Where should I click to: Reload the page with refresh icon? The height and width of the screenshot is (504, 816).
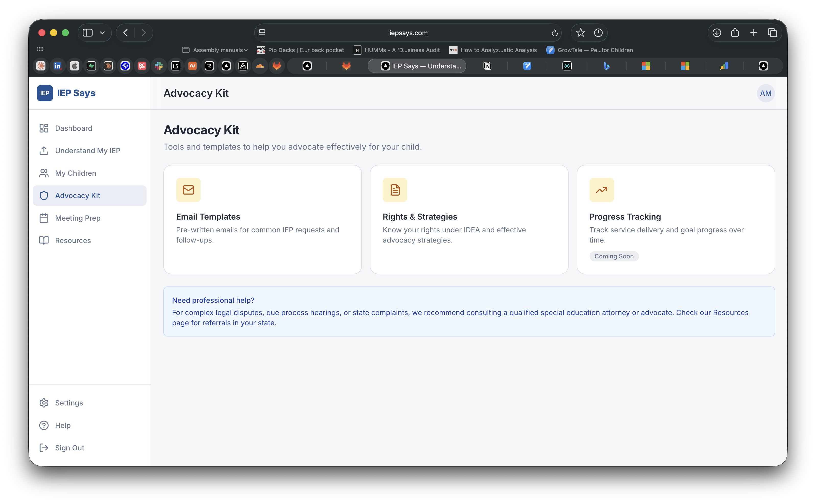[554, 33]
